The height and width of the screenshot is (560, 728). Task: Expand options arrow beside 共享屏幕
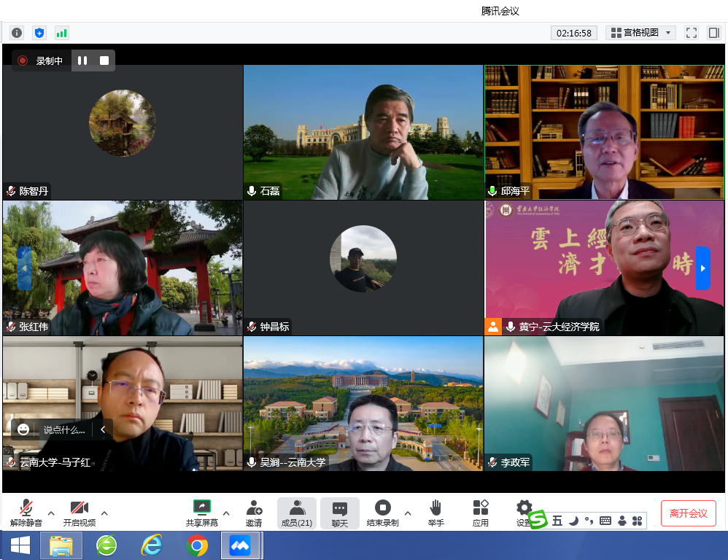click(226, 513)
